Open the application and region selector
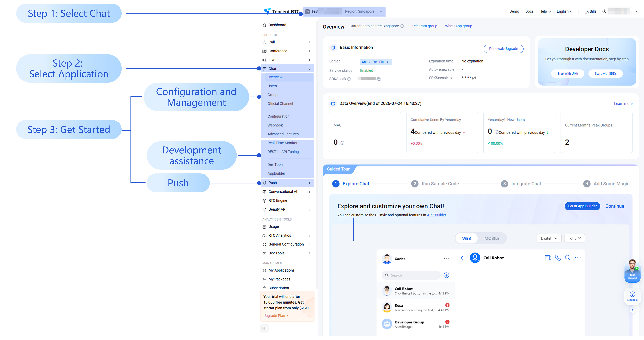 344,12
